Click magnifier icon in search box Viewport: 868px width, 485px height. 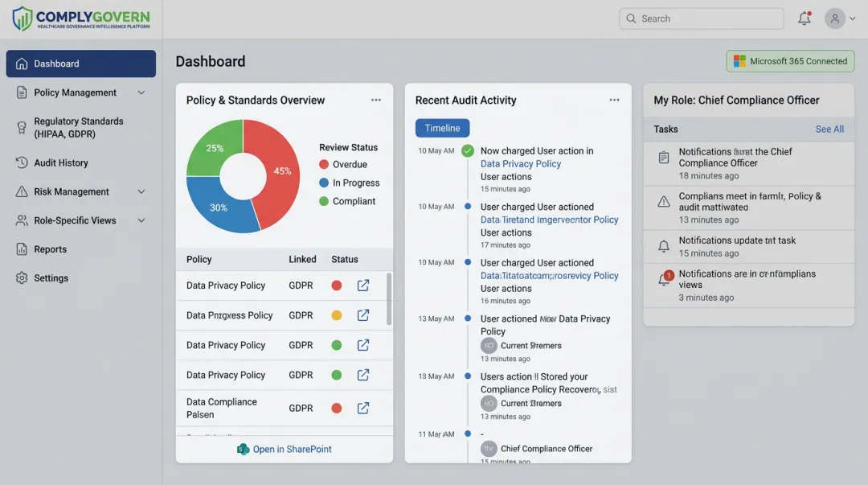(x=631, y=18)
